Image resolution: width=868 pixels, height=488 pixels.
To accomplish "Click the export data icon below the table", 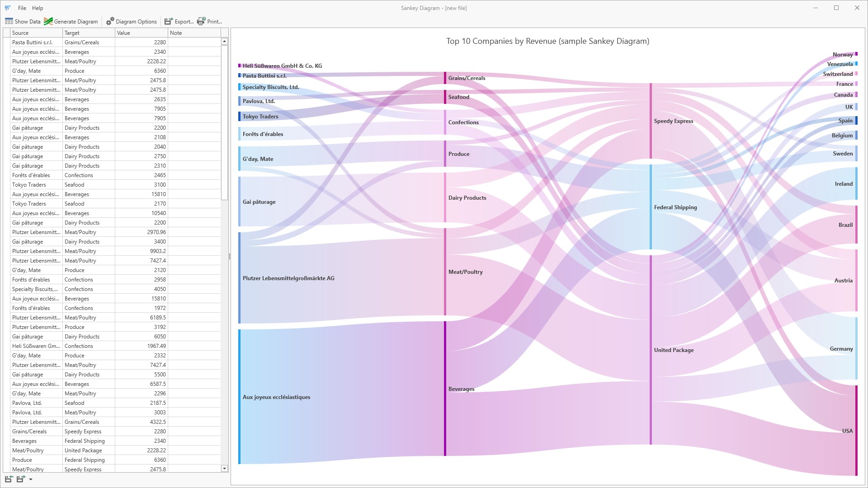I will (x=21, y=479).
